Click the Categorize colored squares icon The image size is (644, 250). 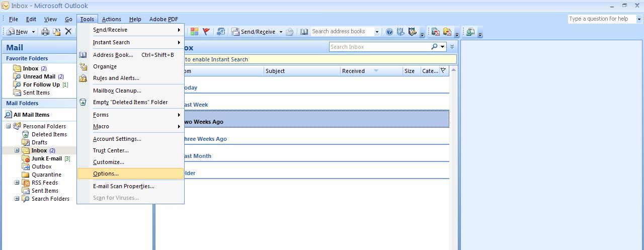[194, 32]
